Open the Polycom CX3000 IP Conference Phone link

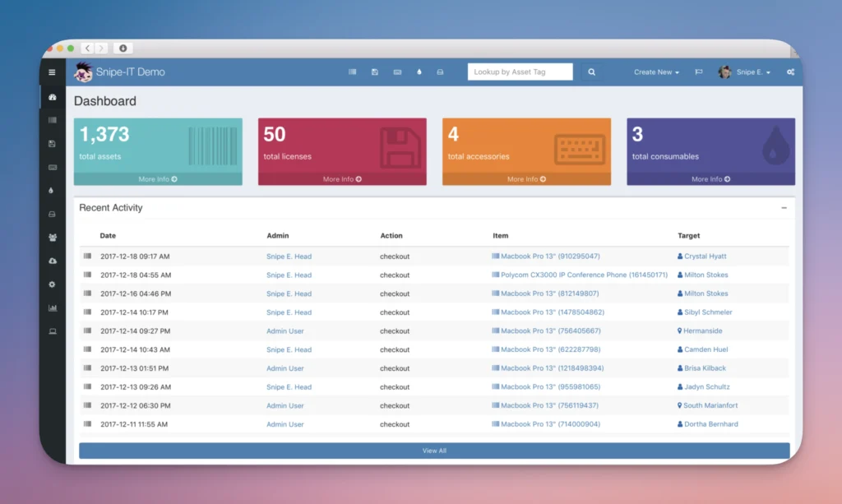[x=584, y=275]
